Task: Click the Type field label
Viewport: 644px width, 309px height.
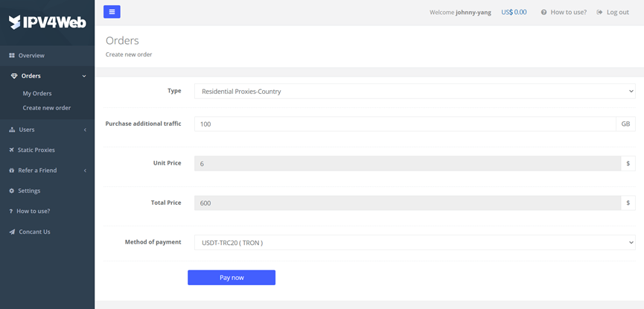Action: pos(174,91)
